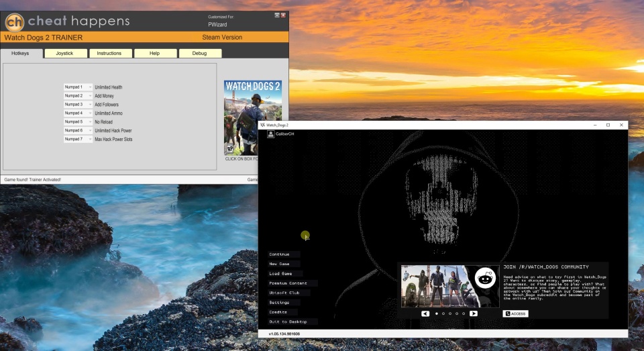The height and width of the screenshot is (351, 644).
Task: Open Credits in the game menu
Action: point(284,312)
